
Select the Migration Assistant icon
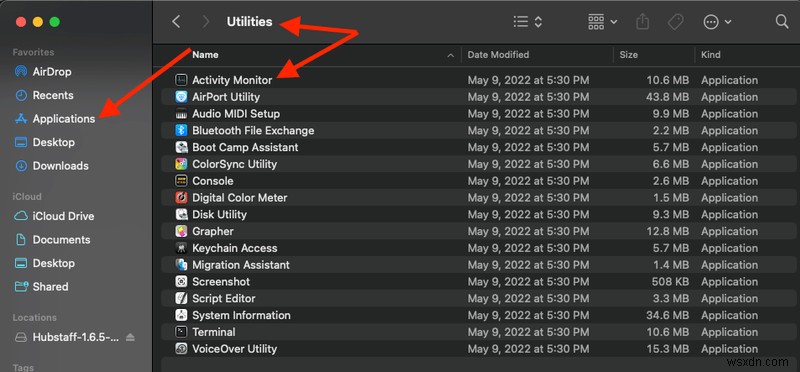point(181,265)
